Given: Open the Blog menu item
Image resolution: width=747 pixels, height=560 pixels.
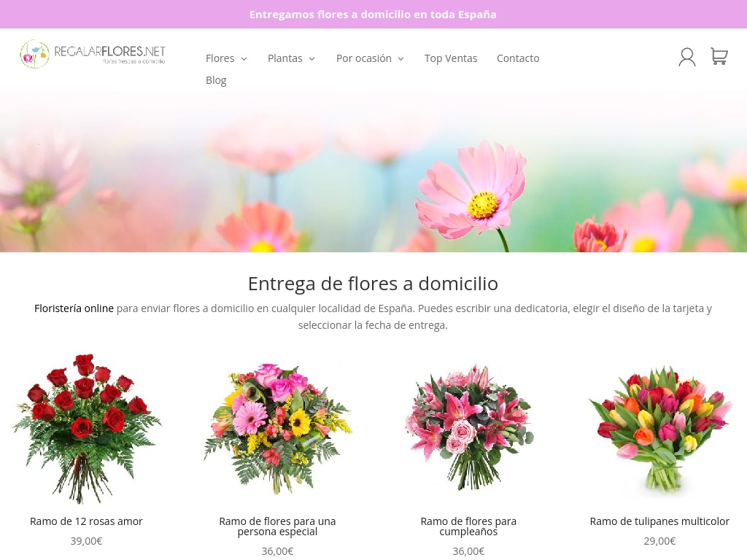Looking at the screenshot, I should 216,80.
